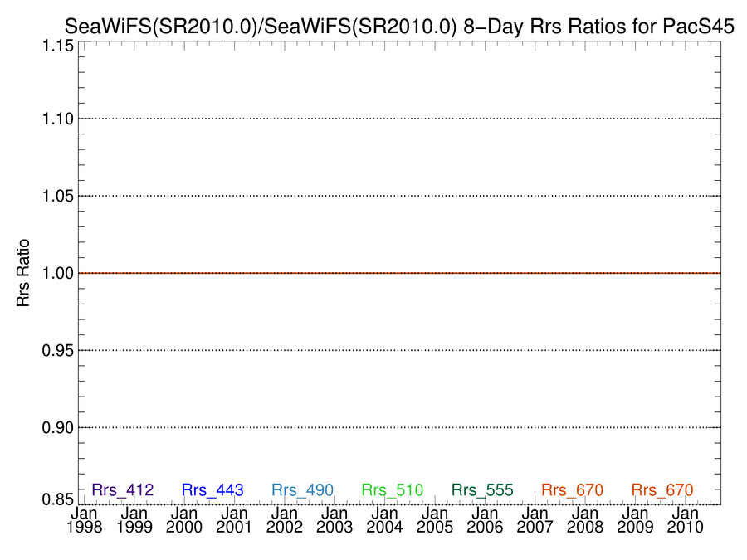Click the chart title mentioning PacS45
Screen dimensions: 747x560
[x=399, y=27]
